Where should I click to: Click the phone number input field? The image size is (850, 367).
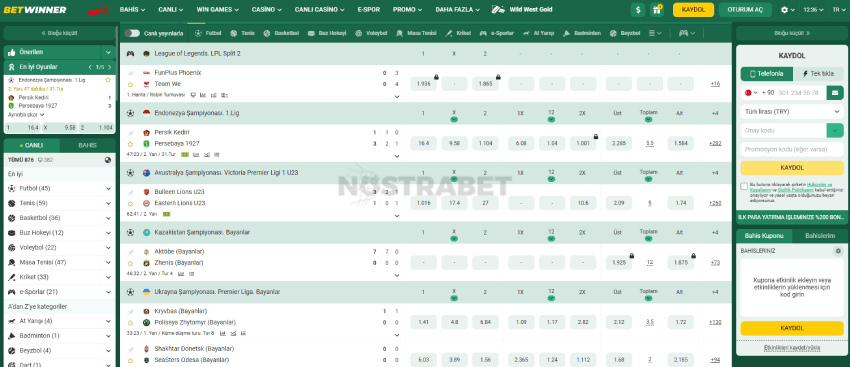coord(800,93)
